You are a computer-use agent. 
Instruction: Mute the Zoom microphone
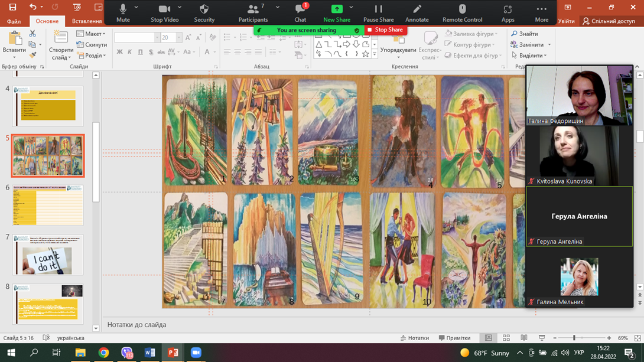pos(123,13)
